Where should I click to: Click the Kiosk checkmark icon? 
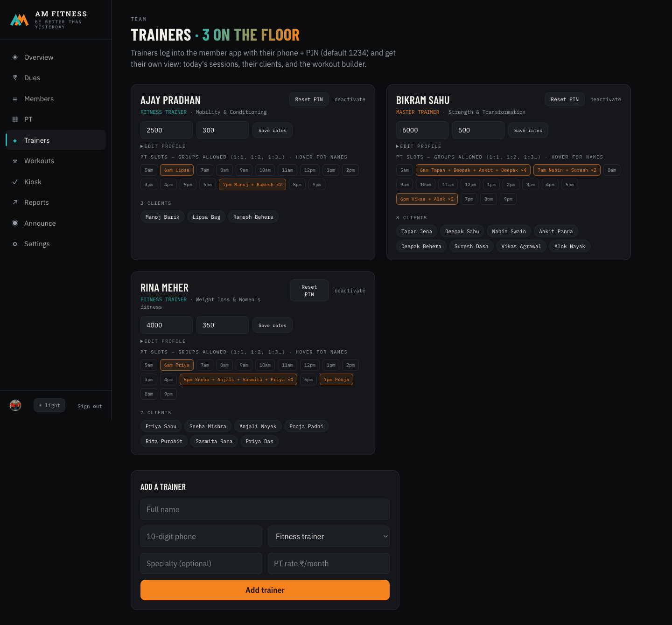click(x=15, y=182)
